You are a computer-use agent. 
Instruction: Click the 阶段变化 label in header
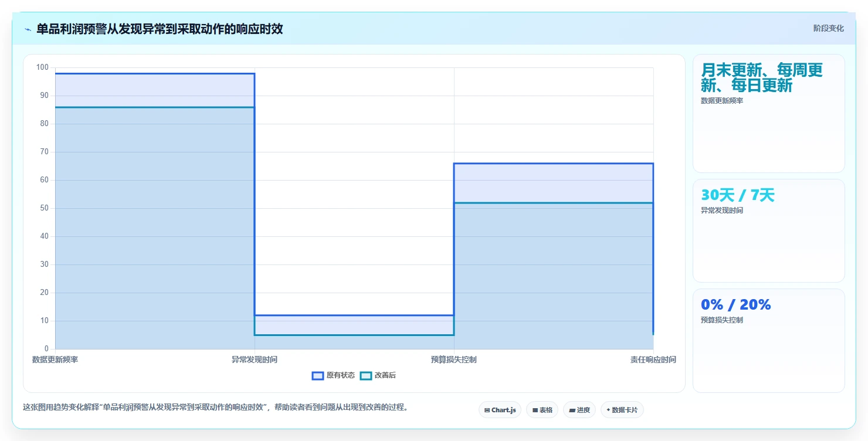pos(828,28)
